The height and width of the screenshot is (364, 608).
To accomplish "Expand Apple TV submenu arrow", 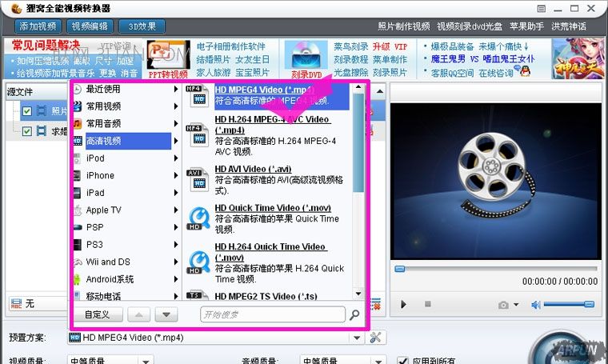I will pyautogui.click(x=176, y=210).
